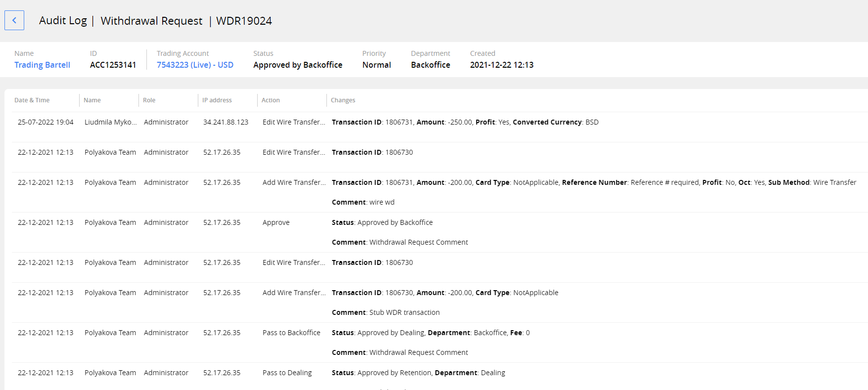Click the Role column header

149,100
